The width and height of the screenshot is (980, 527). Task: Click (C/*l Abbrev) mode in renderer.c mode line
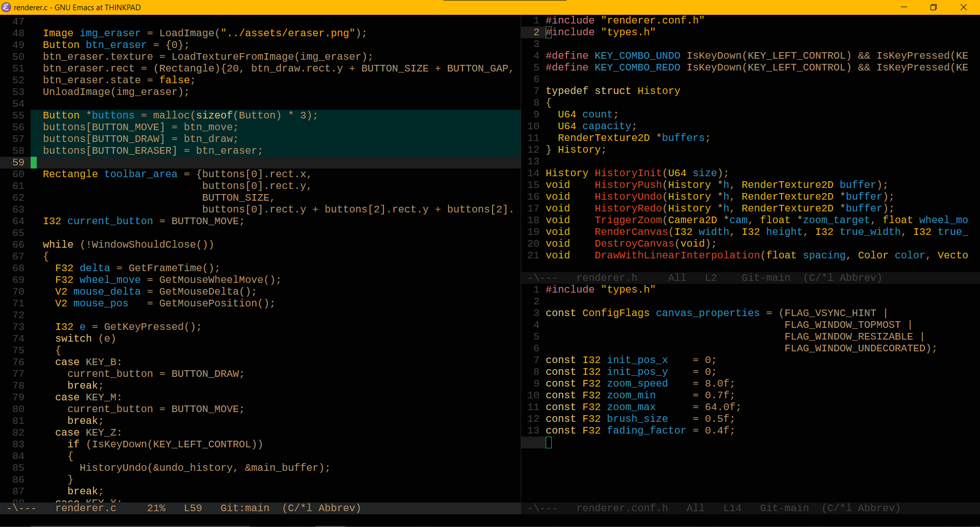322,508
